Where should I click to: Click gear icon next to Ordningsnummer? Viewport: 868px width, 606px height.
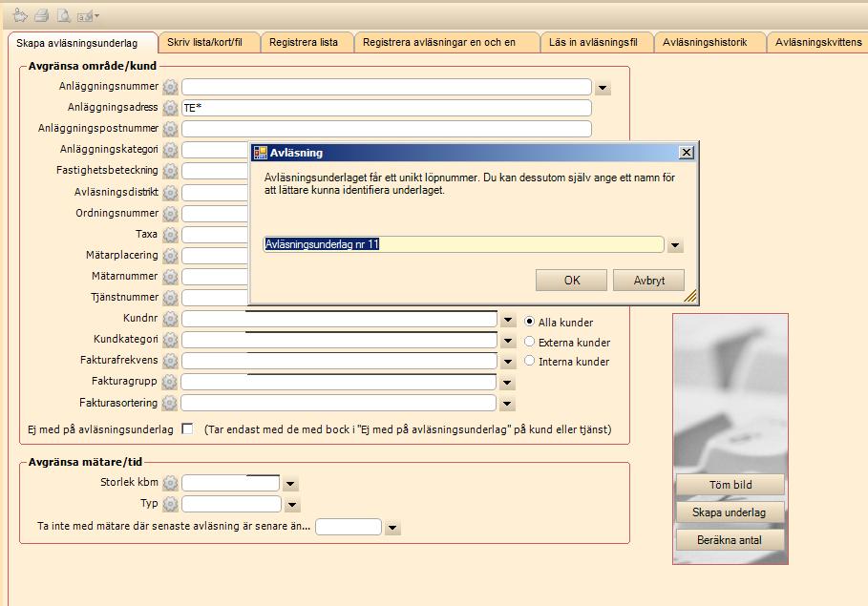point(171,214)
